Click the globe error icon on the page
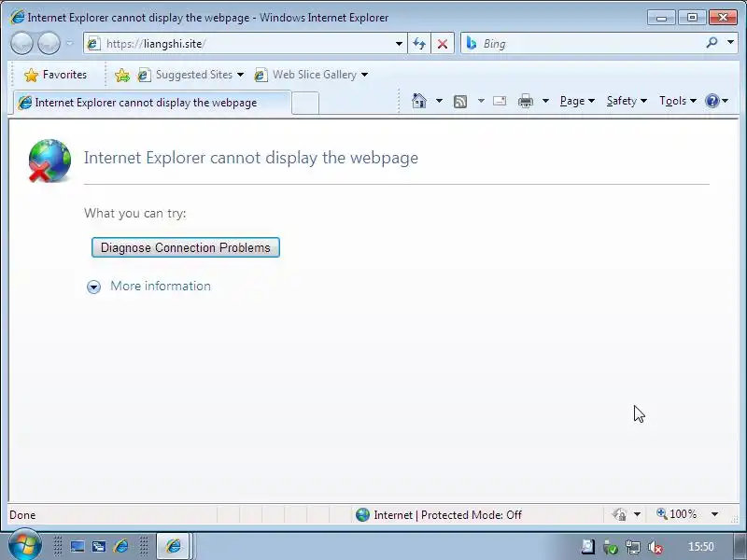Viewport: 747px width, 560px height. tap(49, 161)
